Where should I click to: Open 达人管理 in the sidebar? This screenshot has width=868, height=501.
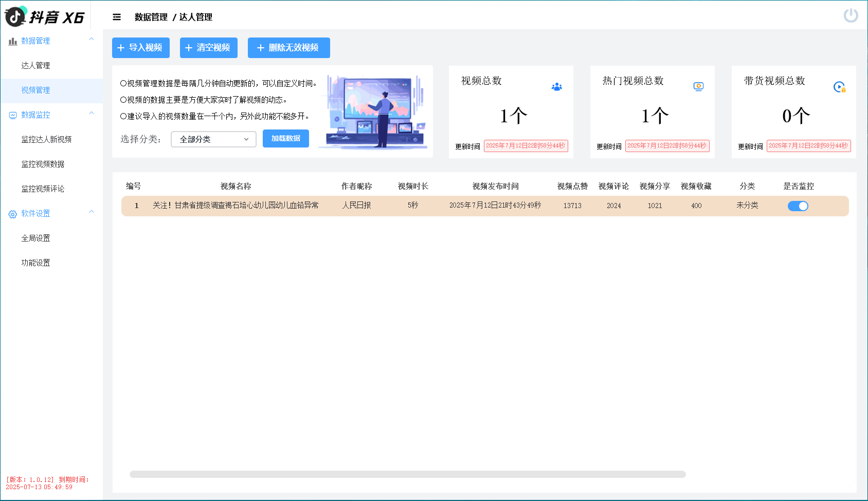point(51,66)
